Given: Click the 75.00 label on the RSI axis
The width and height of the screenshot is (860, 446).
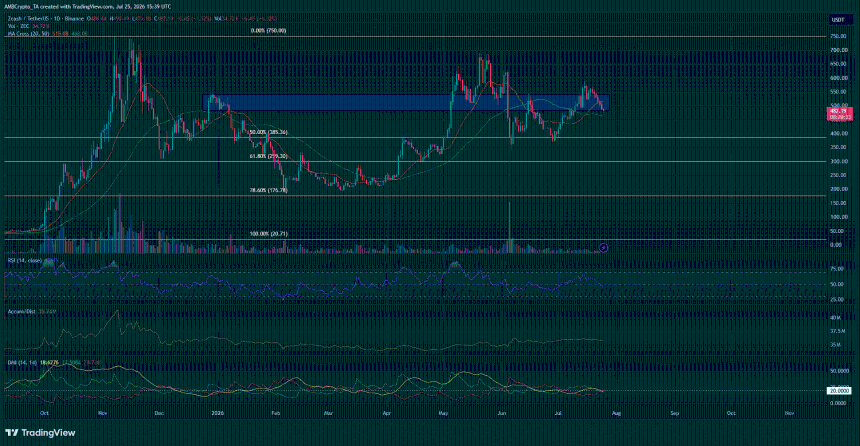Looking at the screenshot, I should (x=838, y=269).
